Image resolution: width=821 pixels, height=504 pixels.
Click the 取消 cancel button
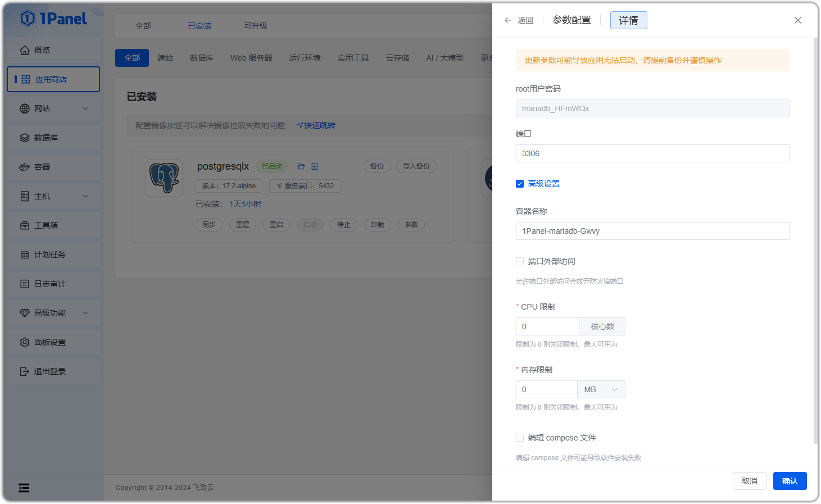(x=750, y=481)
